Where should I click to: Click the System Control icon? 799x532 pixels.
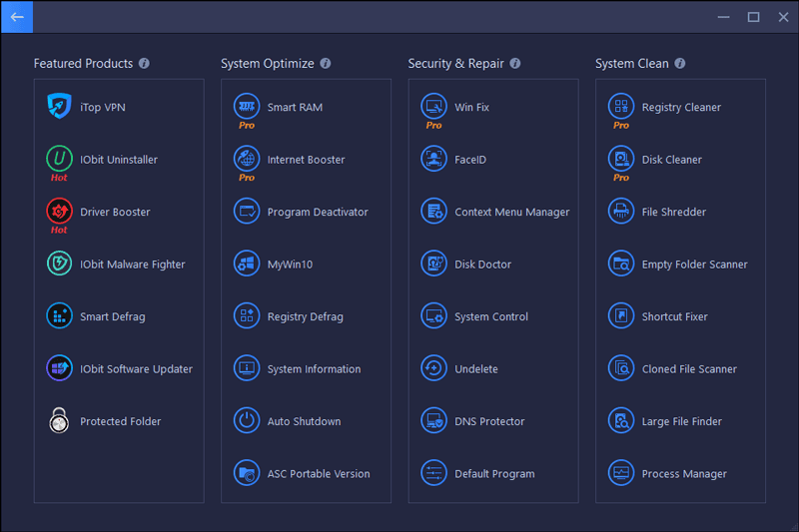click(x=433, y=315)
